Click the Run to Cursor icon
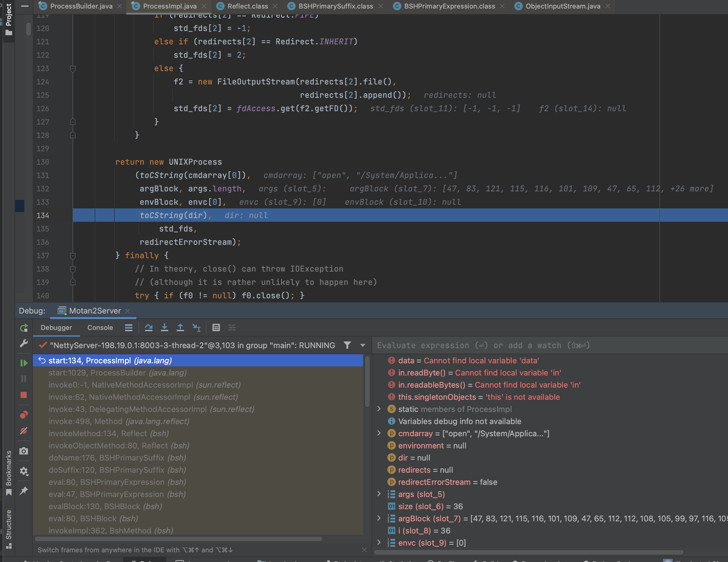This screenshot has width=728, height=562. click(x=196, y=327)
